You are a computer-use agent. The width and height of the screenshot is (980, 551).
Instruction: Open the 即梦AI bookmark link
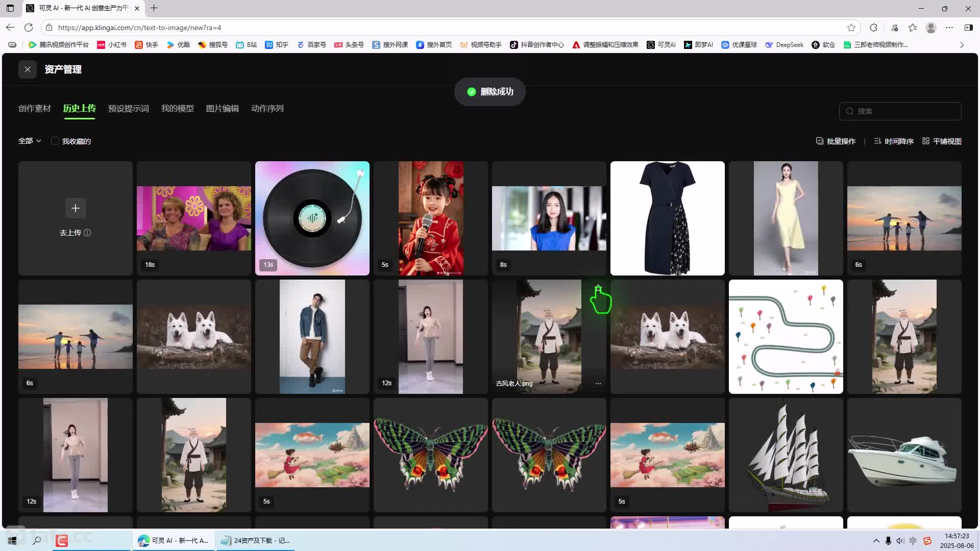tap(698, 45)
